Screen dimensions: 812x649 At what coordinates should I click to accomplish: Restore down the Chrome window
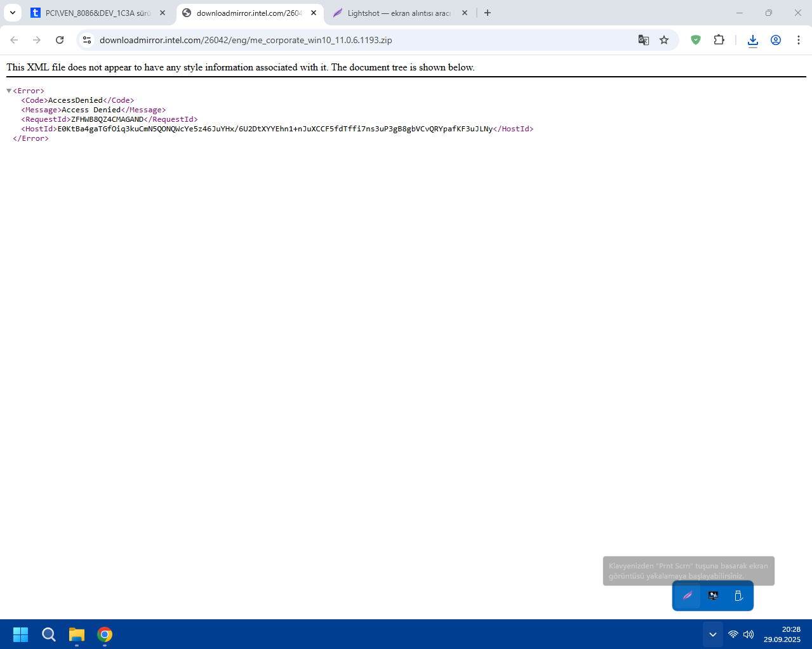coord(769,13)
